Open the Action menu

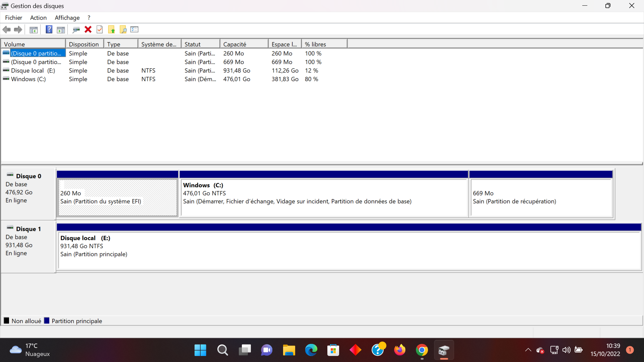[38, 18]
